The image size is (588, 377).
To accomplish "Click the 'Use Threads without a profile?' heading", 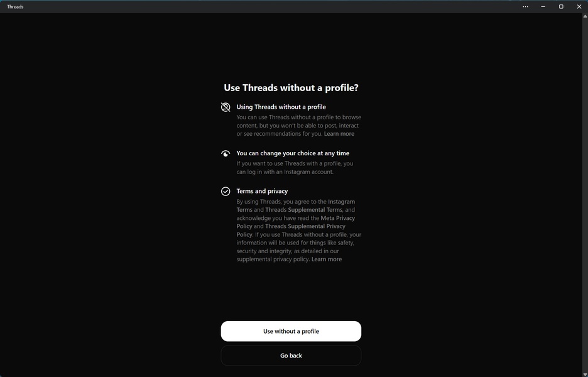I will [x=291, y=88].
